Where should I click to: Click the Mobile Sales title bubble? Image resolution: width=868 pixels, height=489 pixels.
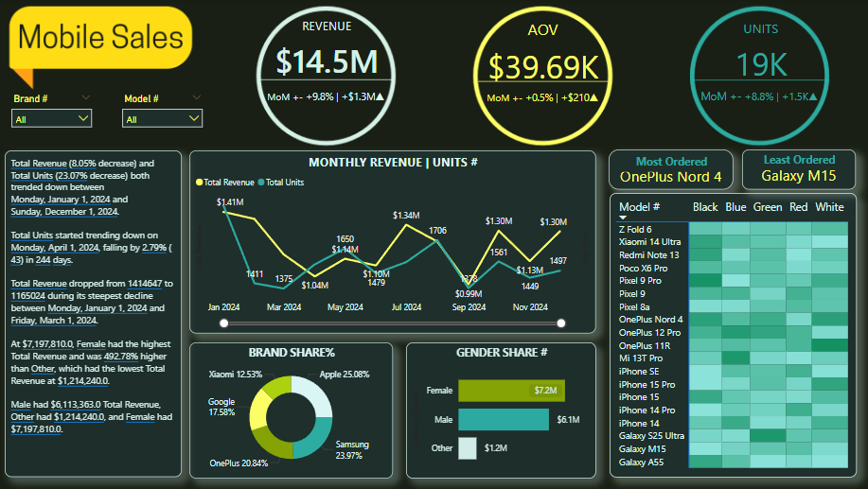(100, 38)
